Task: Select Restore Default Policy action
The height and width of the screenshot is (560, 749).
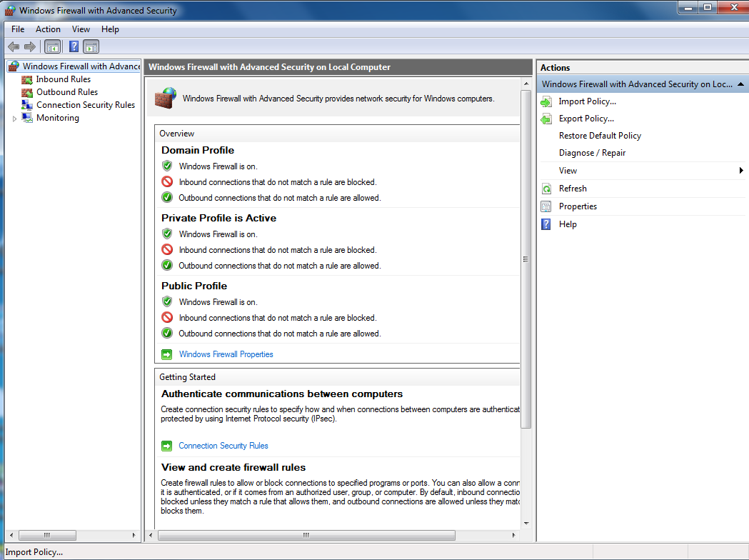Action: coord(600,136)
